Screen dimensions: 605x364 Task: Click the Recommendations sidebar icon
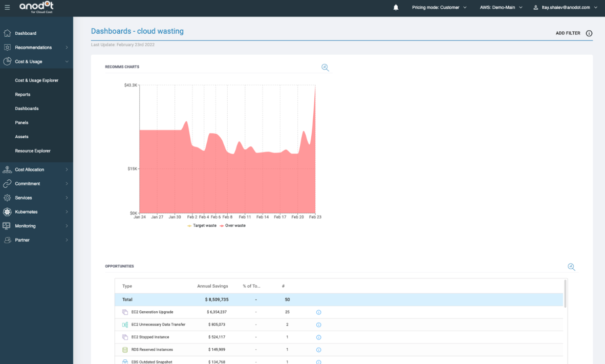pyautogui.click(x=7, y=47)
